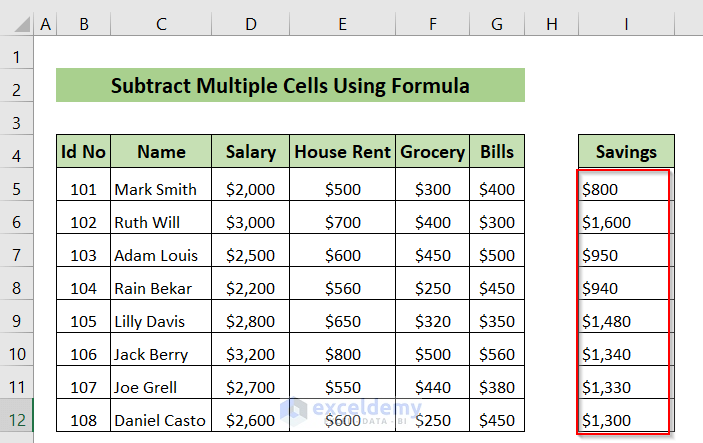This screenshot has width=703, height=443.
Task: Select column I header
Action: pyautogui.click(x=626, y=23)
